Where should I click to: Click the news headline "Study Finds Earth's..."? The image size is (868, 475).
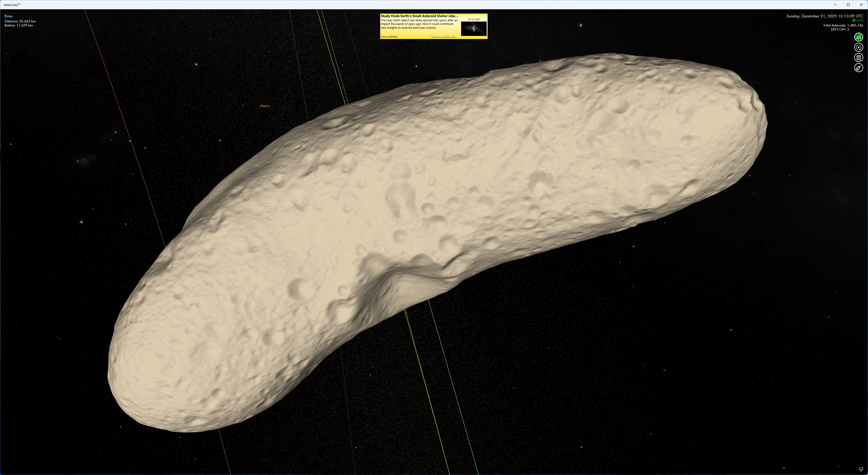click(419, 16)
